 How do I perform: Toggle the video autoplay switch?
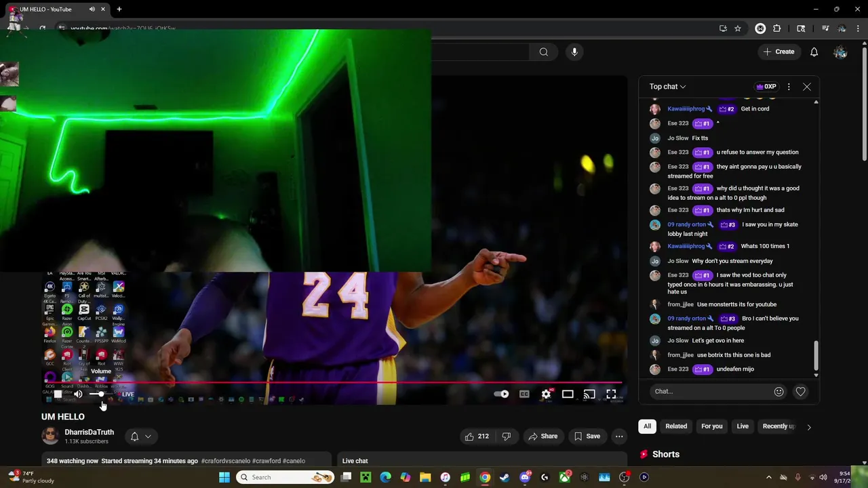pyautogui.click(x=501, y=394)
